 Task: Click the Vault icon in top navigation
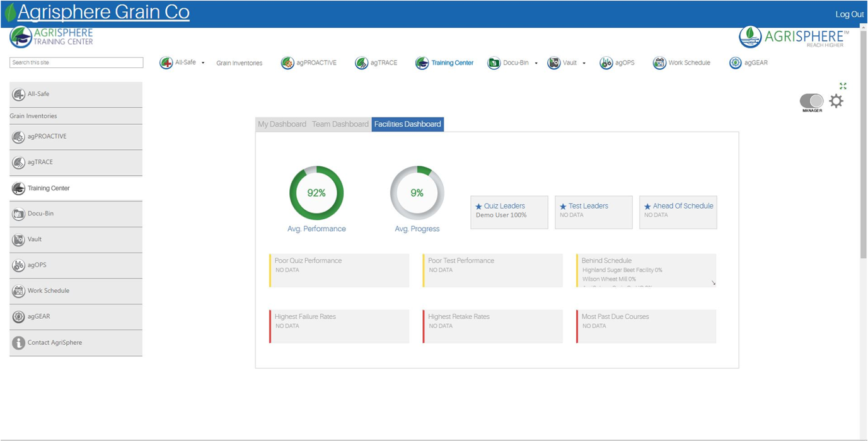(x=553, y=63)
